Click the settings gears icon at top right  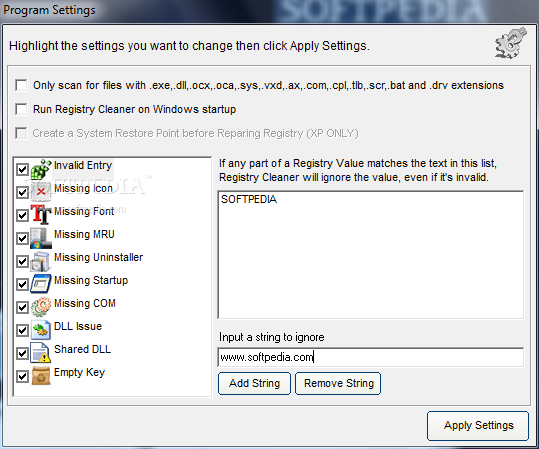pos(511,44)
